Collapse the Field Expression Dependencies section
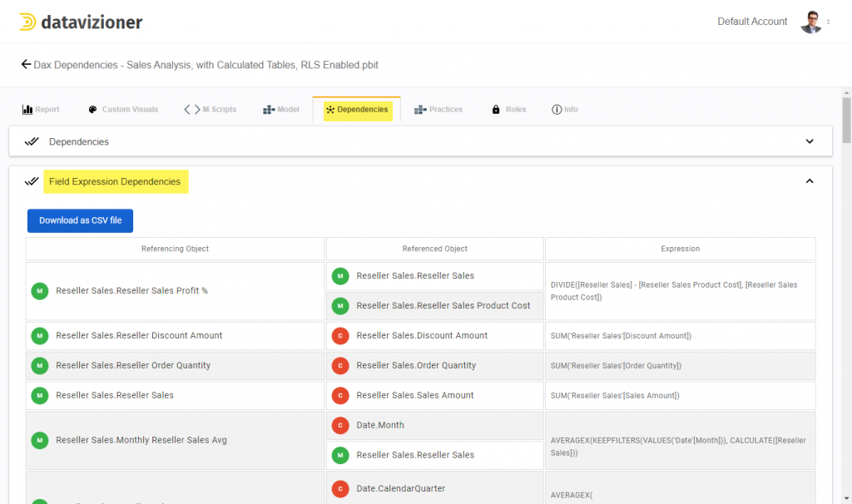The width and height of the screenshot is (852, 504). click(x=810, y=180)
